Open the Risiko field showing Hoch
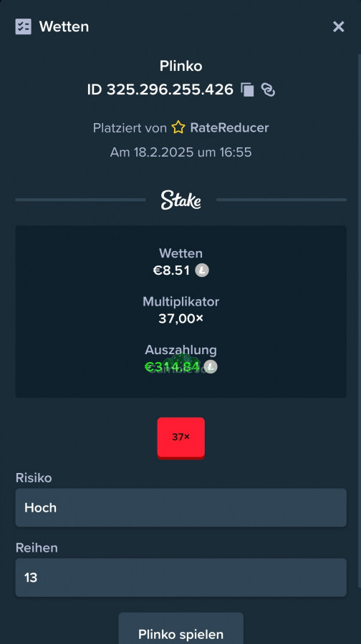 (x=181, y=507)
